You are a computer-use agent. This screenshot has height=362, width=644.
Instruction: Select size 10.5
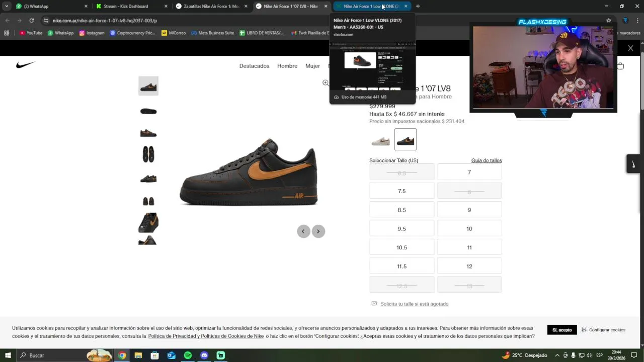(x=402, y=247)
